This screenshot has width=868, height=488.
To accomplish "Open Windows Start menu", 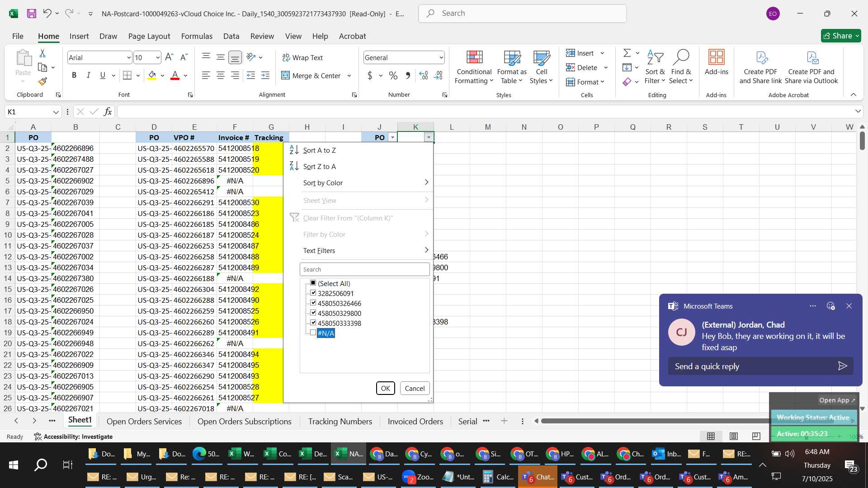I will pyautogui.click(x=14, y=465).
